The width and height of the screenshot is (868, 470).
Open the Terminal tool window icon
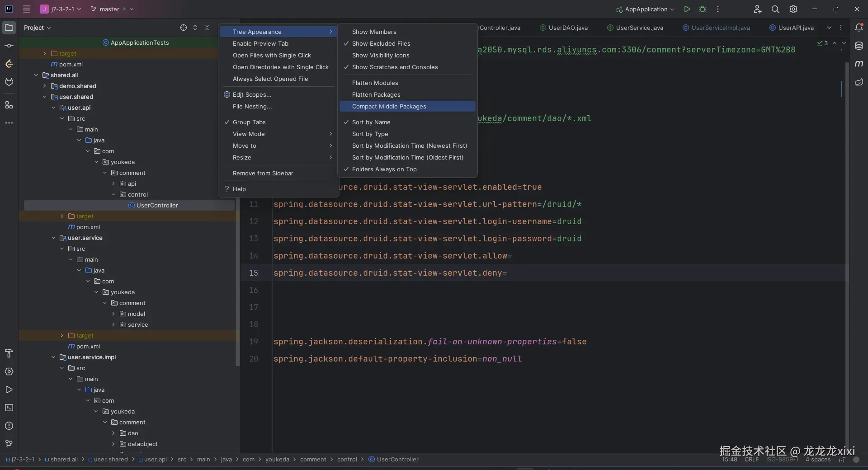click(9, 408)
